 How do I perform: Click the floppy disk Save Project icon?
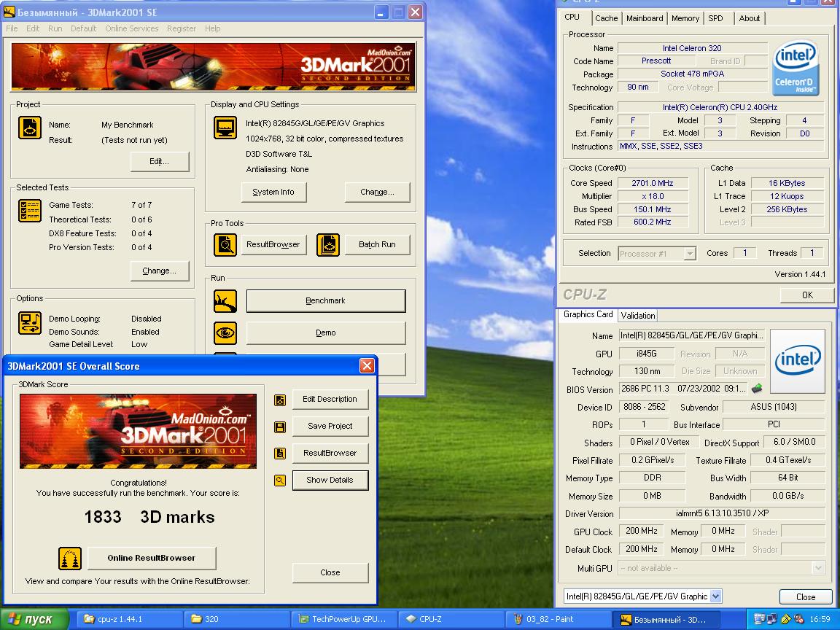(280, 427)
